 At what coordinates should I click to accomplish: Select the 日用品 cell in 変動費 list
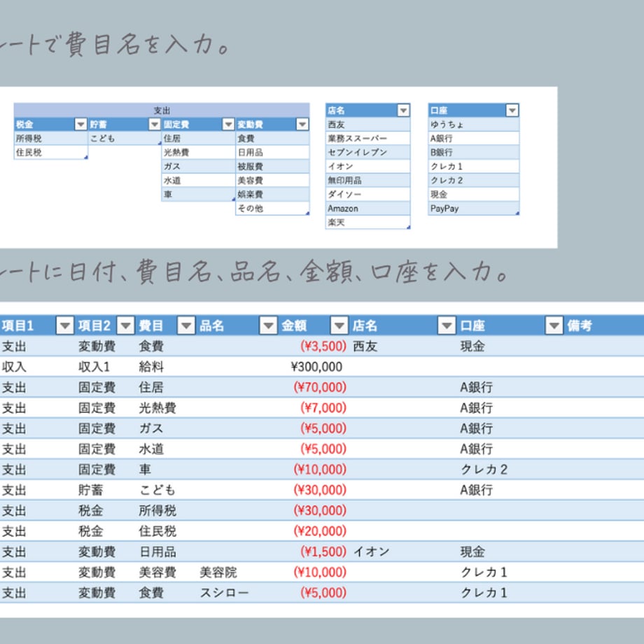(x=272, y=153)
